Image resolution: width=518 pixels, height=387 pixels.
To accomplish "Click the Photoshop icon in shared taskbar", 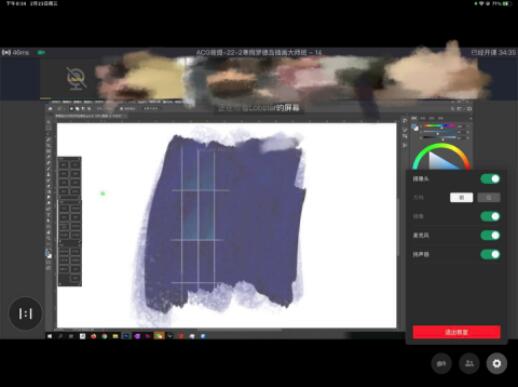I will (126, 336).
